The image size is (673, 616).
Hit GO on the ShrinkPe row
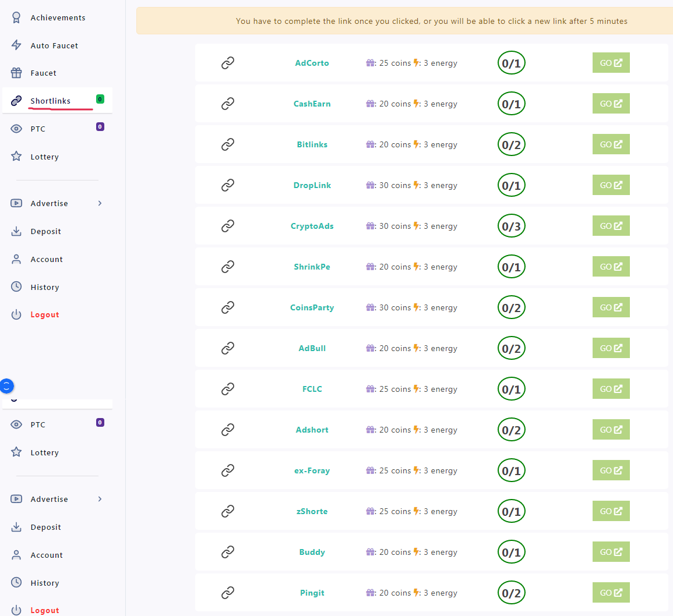point(611,267)
